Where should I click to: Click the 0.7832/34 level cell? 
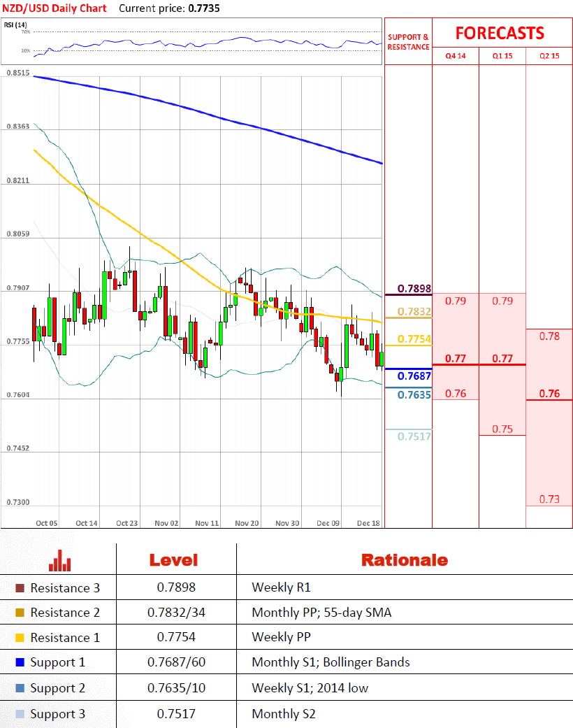[176, 613]
